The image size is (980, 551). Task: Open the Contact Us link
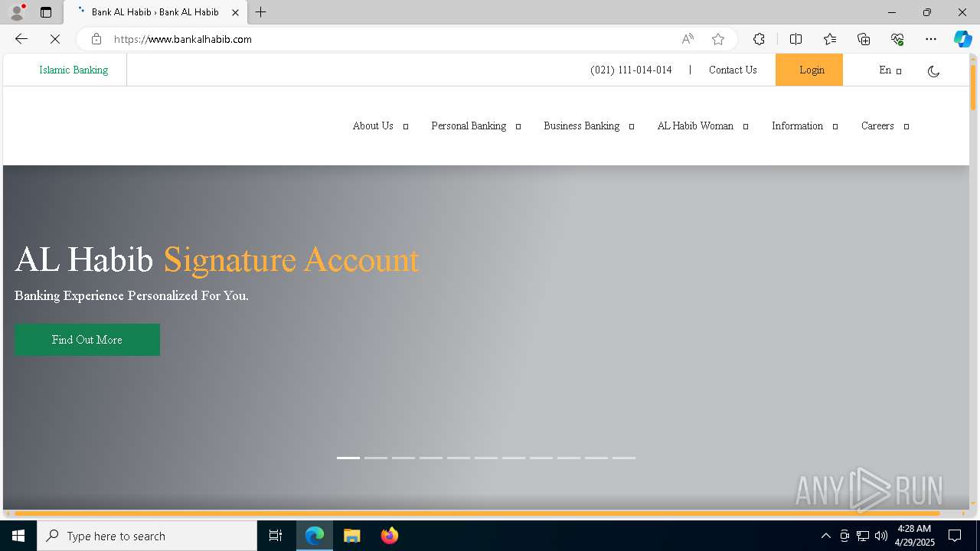pyautogui.click(x=733, y=70)
